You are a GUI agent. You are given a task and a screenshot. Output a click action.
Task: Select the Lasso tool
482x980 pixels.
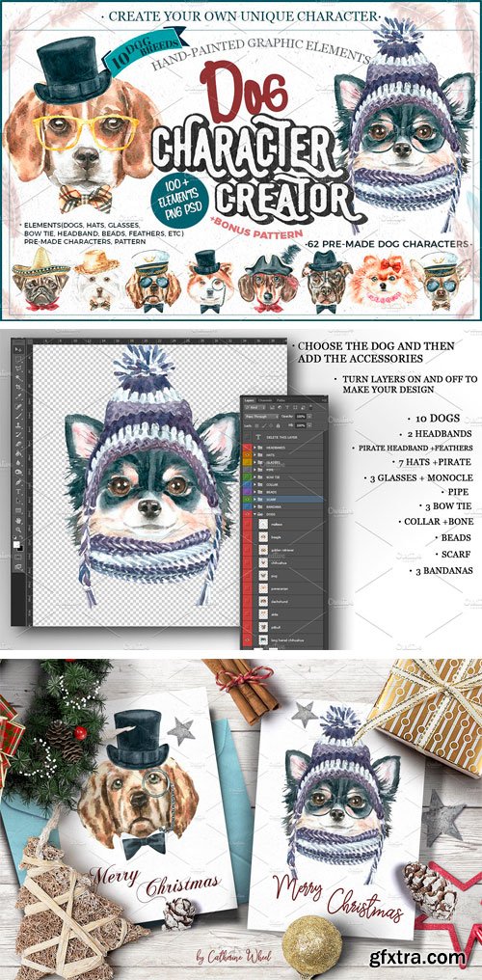pos(18,367)
